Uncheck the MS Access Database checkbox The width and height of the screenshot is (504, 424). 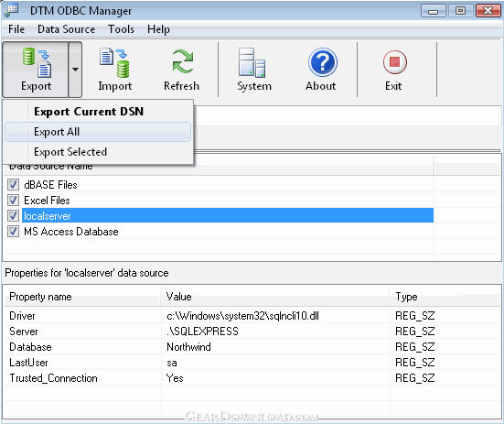coord(13,232)
